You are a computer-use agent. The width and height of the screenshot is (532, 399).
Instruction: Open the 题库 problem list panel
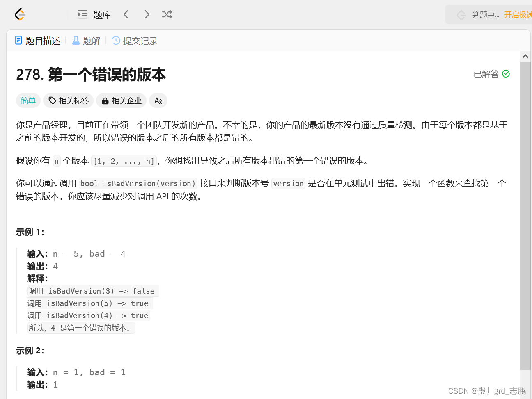pos(94,15)
